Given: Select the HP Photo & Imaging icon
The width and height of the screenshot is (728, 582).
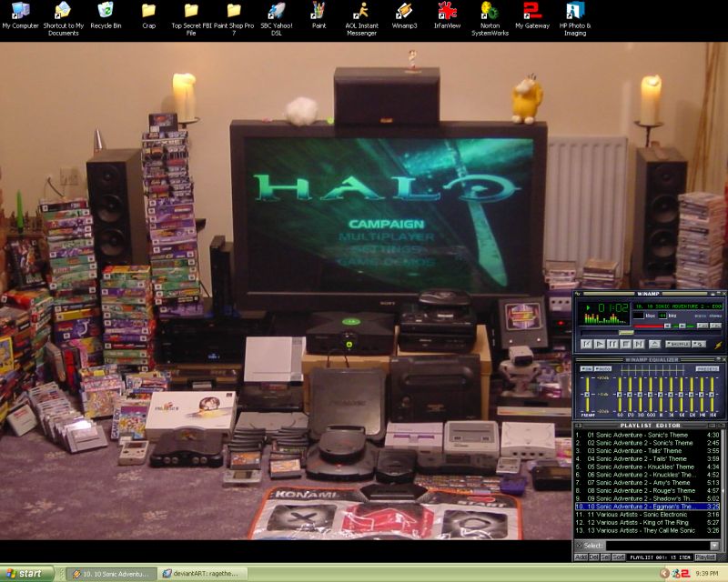Looking at the screenshot, I should coord(575,19).
